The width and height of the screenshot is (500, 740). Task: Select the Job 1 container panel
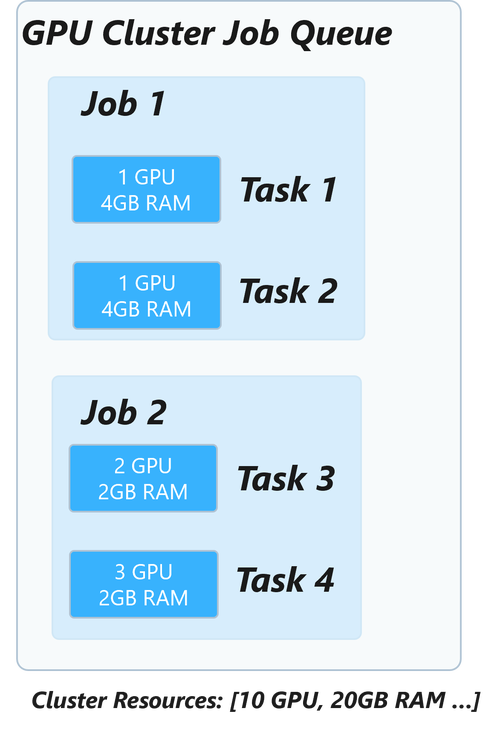click(206, 208)
